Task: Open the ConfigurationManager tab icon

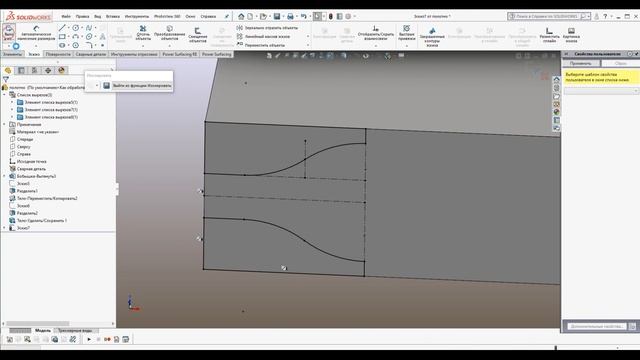Action: [35, 70]
